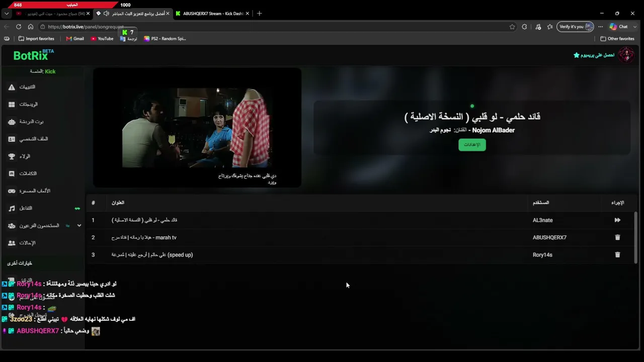The height and width of the screenshot is (362, 644).
Task: Add this page to favorites with star
Action: click(512, 27)
